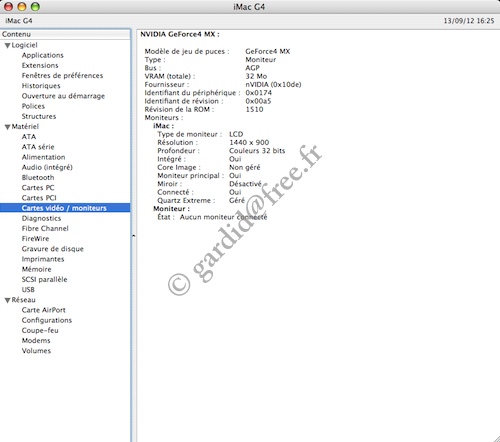The height and width of the screenshot is (442, 500).
Task: Click the GeForce4 MX chipset value
Action: [x=268, y=51]
